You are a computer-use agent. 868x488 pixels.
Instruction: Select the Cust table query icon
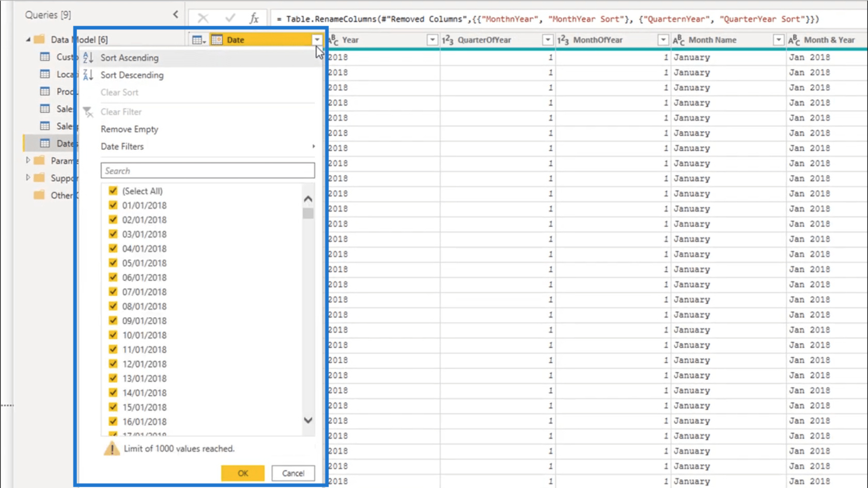[x=45, y=57]
